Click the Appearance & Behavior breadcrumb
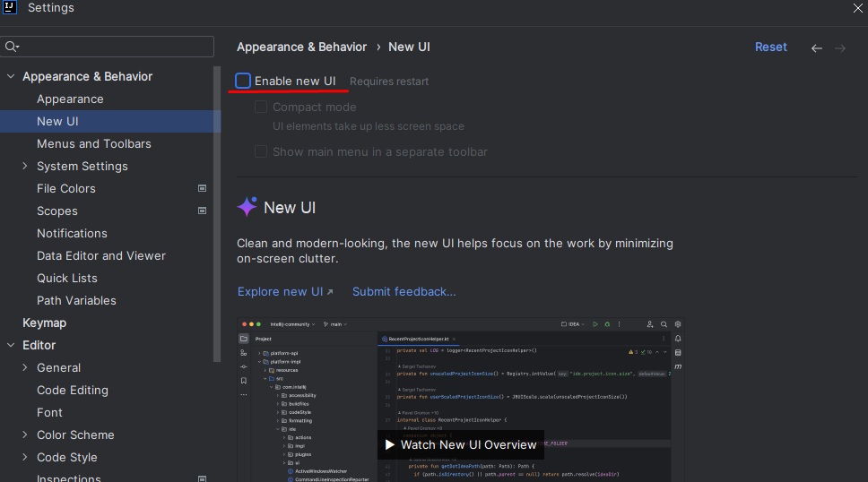Screen dimensions: 868x482 click(301, 47)
